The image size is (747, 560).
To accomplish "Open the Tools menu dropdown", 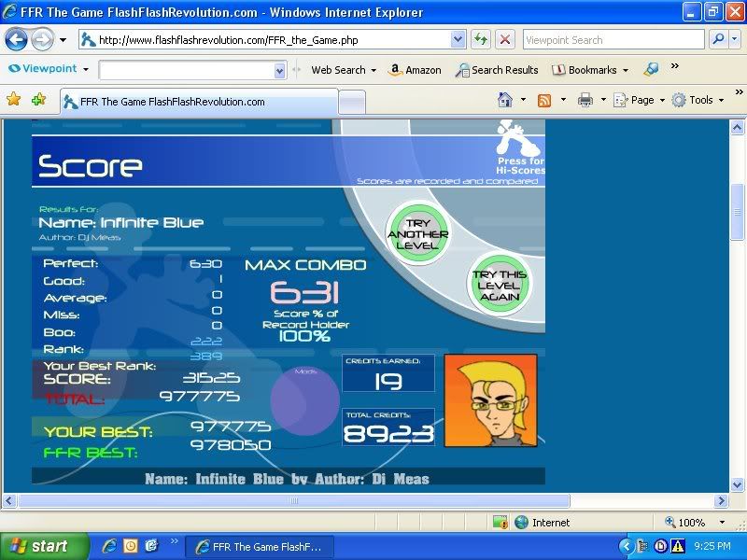I will click(696, 100).
